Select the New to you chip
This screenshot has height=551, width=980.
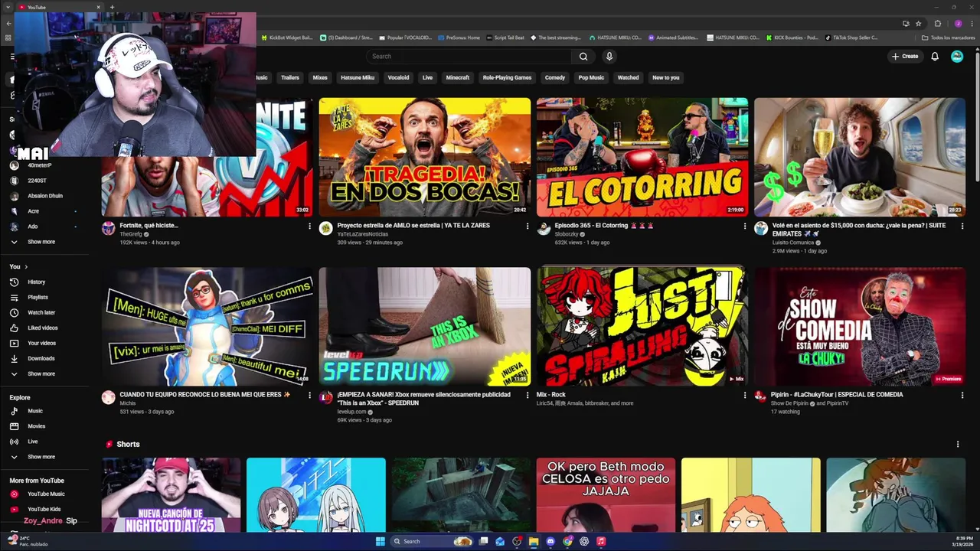pos(665,77)
